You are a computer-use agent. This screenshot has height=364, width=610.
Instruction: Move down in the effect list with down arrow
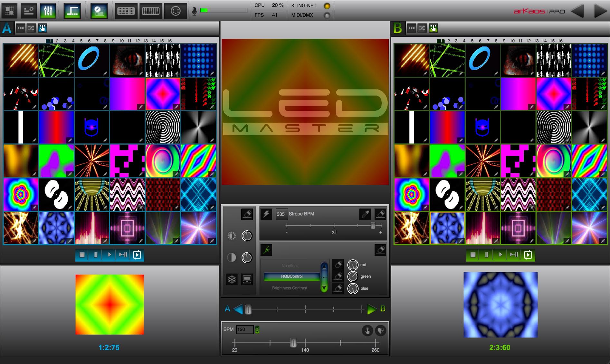324,287
